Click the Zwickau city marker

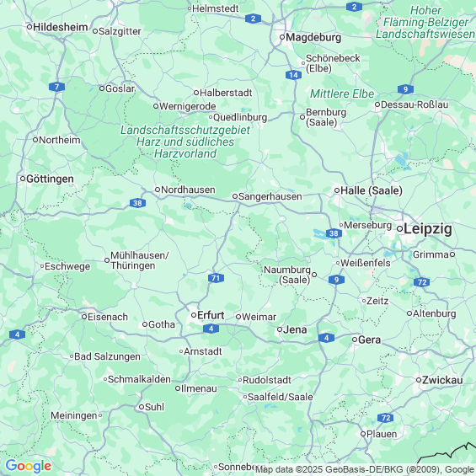419,380
